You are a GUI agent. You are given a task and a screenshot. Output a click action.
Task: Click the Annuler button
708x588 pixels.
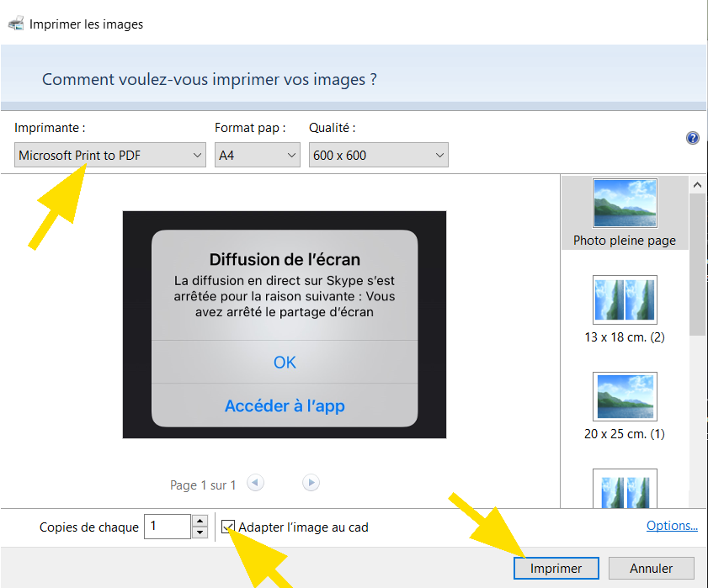[x=651, y=568]
